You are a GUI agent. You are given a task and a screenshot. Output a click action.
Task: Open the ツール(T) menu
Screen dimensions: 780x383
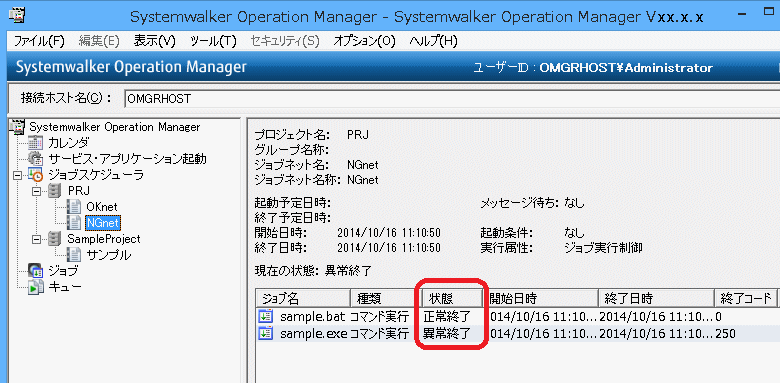pyautogui.click(x=213, y=41)
